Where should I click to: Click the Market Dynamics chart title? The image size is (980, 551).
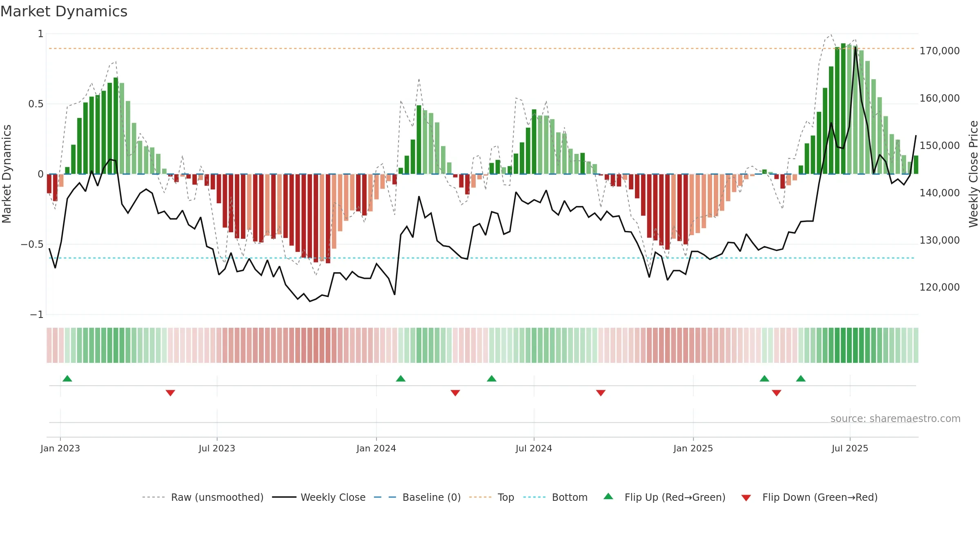click(x=64, y=11)
